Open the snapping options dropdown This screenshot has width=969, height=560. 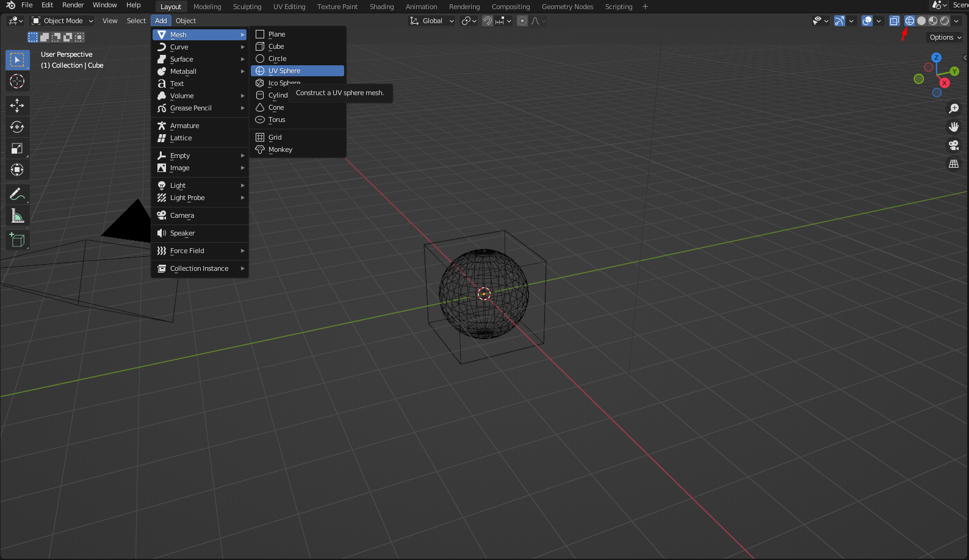pyautogui.click(x=504, y=21)
